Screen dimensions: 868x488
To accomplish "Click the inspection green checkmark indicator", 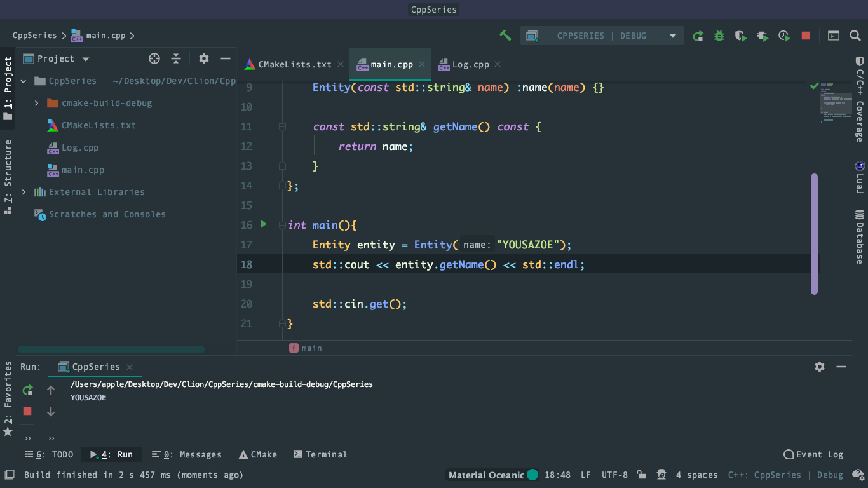I will coord(814,85).
